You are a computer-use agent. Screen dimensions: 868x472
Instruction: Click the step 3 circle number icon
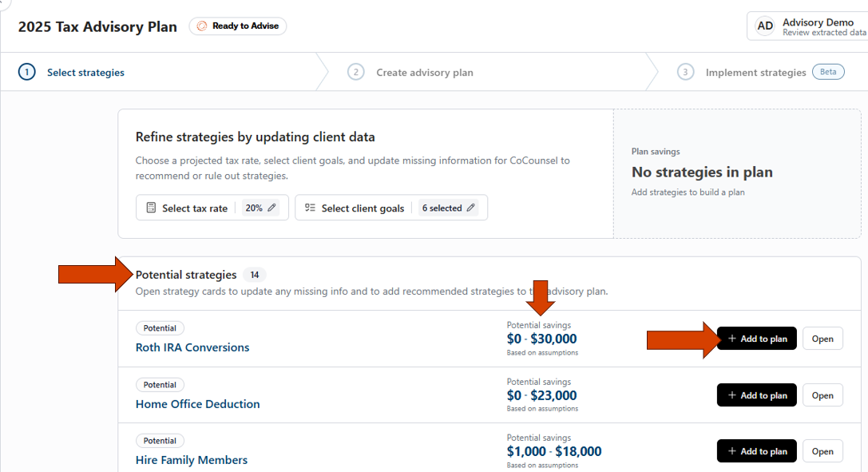tap(685, 72)
